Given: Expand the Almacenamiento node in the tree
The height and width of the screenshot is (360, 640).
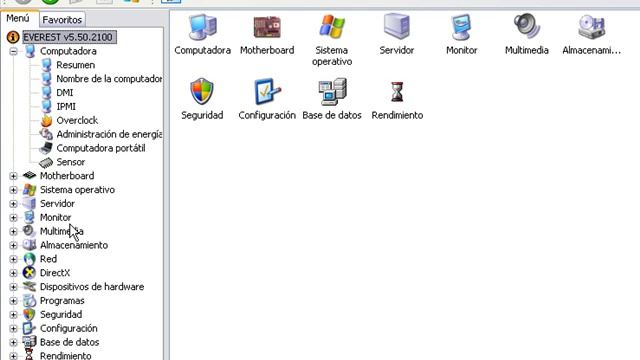Looking at the screenshot, I should tap(13, 245).
